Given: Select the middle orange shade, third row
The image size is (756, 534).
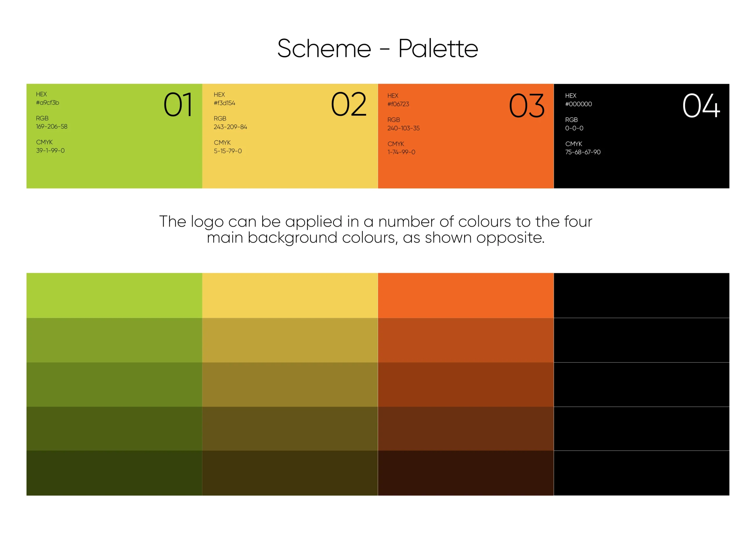Looking at the screenshot, I should pyautogui.click(x=466, y=385).
